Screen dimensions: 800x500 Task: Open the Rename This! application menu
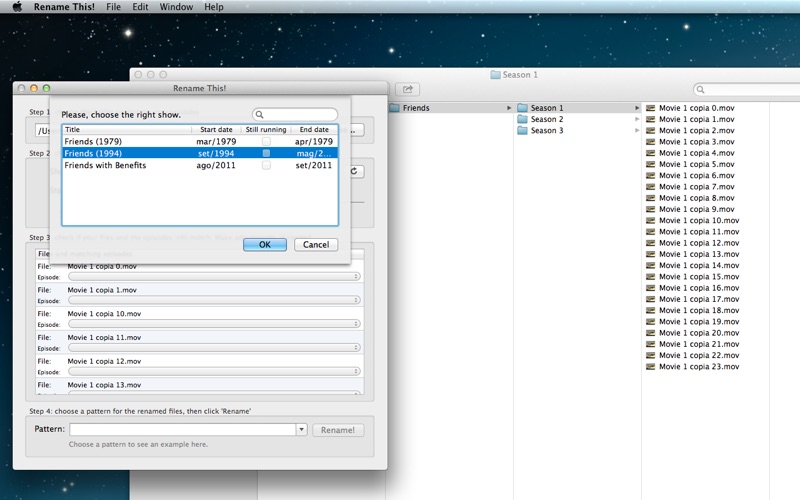(x=64, y=7)
